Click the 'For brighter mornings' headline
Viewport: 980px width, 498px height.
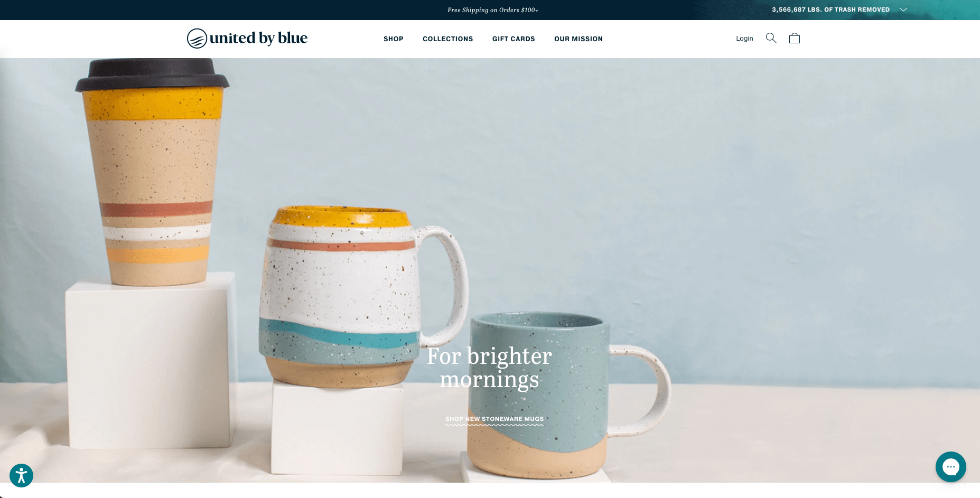tap(490, 368)
